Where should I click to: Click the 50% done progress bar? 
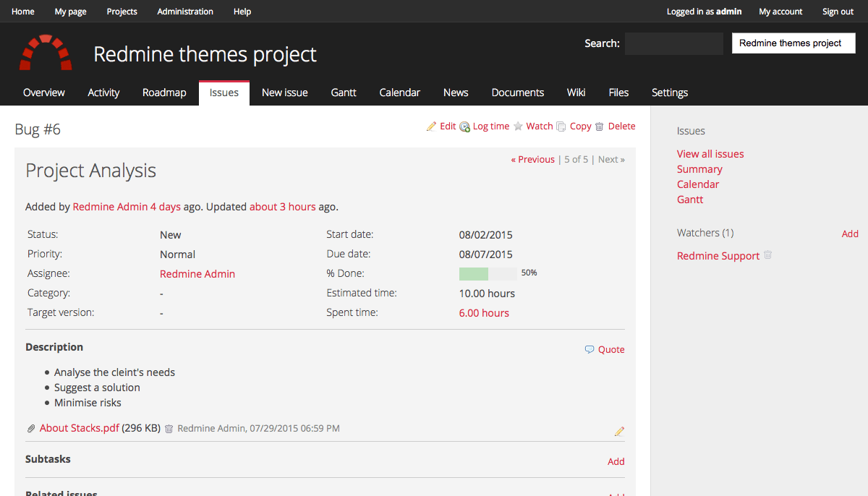488,274
